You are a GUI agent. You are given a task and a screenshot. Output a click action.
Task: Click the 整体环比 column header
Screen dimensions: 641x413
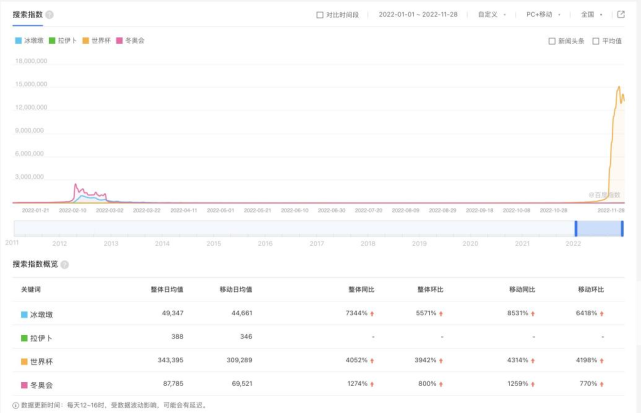[430, 290]
